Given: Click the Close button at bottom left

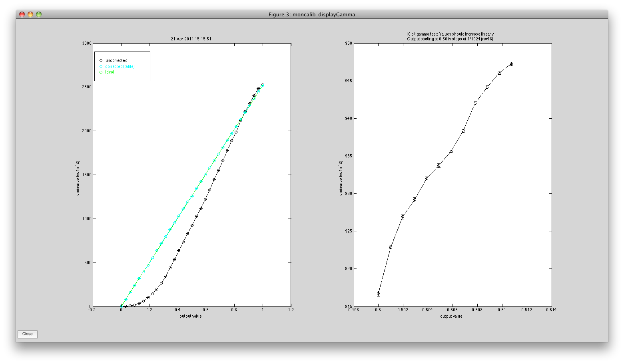Looking at the screenshot, I should point(28,334).
